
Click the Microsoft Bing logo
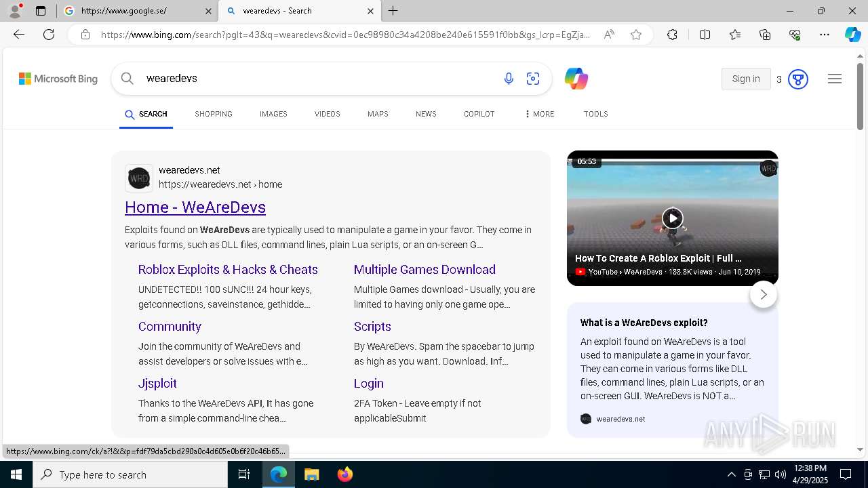(58, 79)
